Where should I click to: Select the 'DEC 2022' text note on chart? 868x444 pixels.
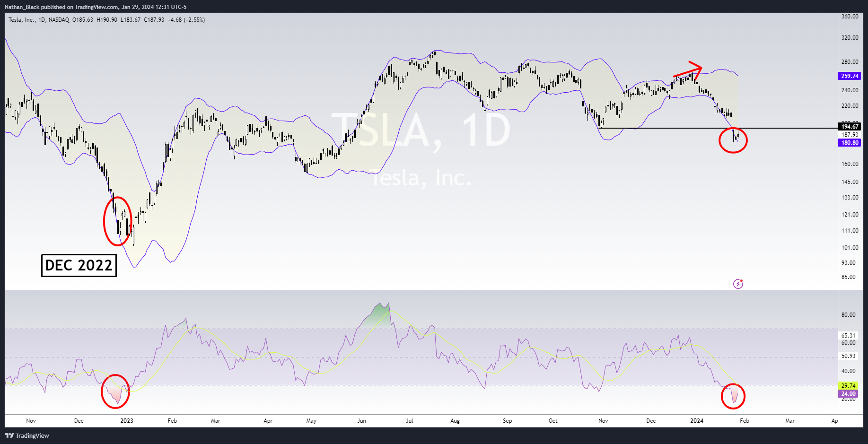point(79,265)
